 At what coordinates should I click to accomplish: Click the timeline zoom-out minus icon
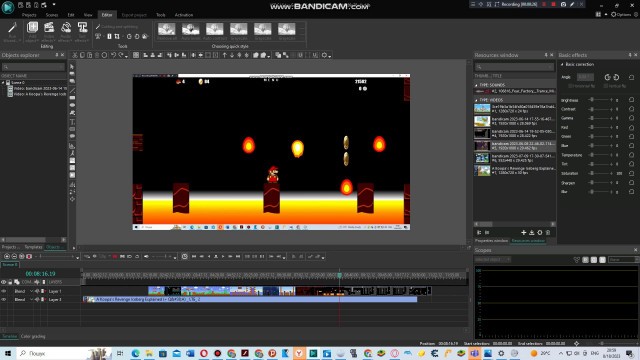pyautogui.click(x=14, y=256)
